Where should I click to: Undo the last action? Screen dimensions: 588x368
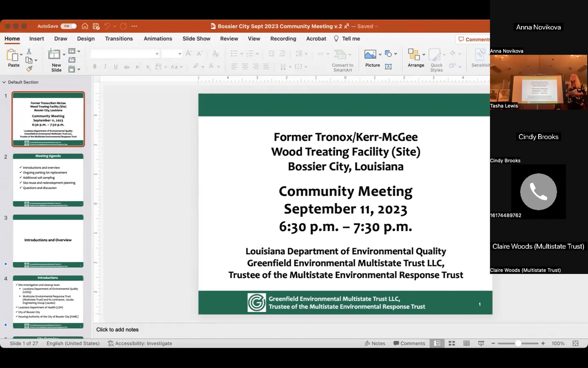click(x=107, y=26)
